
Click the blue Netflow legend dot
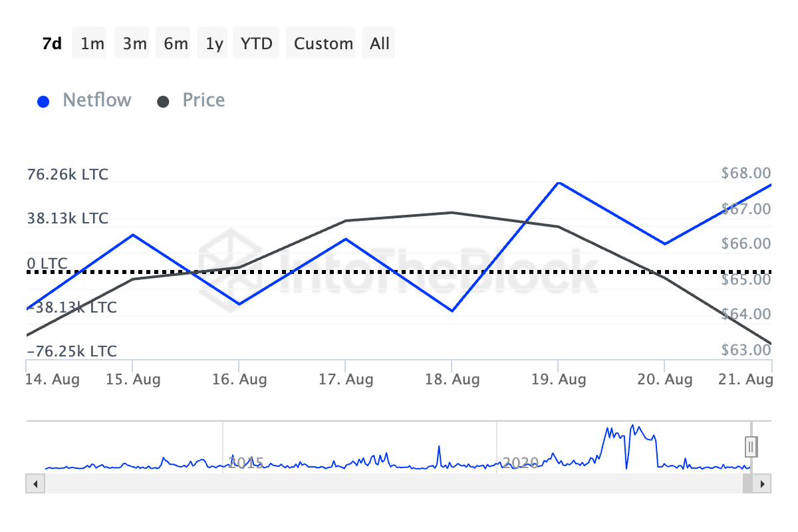coord(44,102)
